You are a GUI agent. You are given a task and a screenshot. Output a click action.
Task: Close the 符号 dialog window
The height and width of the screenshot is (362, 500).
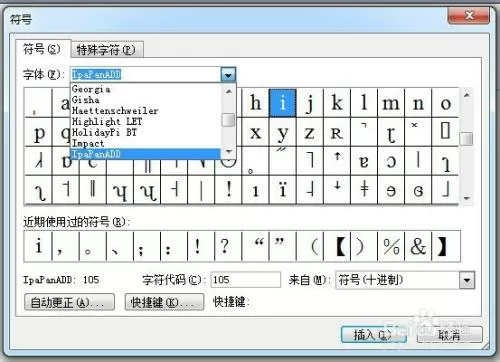tap(469, 16)
